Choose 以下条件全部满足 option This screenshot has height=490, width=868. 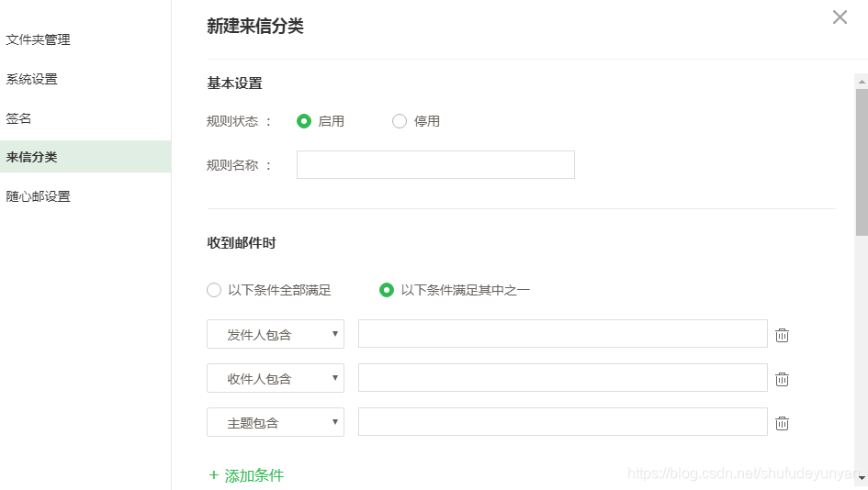click(214, 290)
